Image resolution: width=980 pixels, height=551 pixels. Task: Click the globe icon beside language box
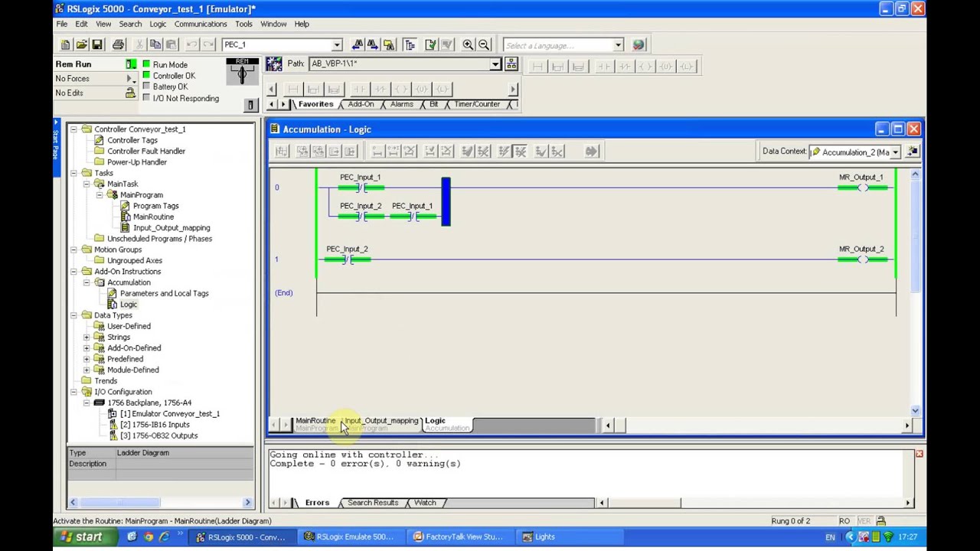(639, 45)
